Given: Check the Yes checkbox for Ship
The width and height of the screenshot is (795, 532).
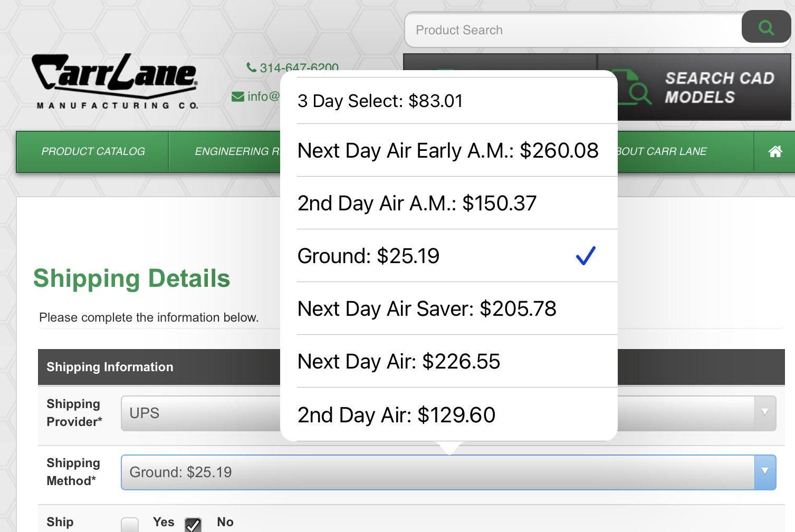Looking at the screenshot, I should click(x=130, y=525).
